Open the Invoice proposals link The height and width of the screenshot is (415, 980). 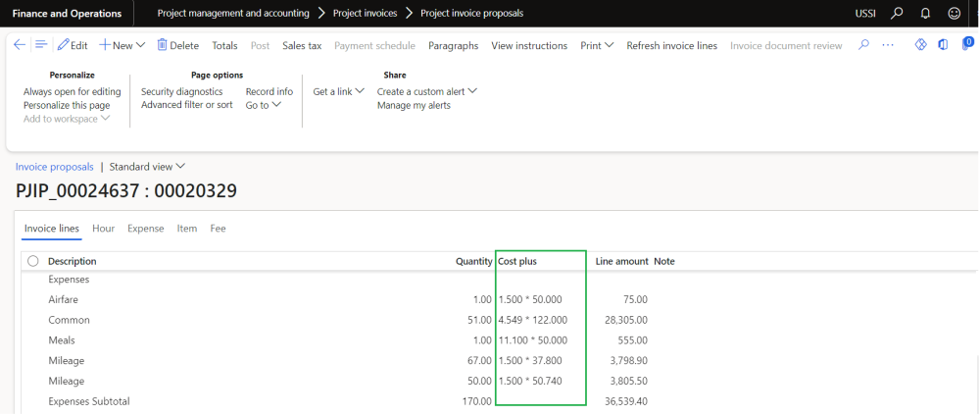55,167
